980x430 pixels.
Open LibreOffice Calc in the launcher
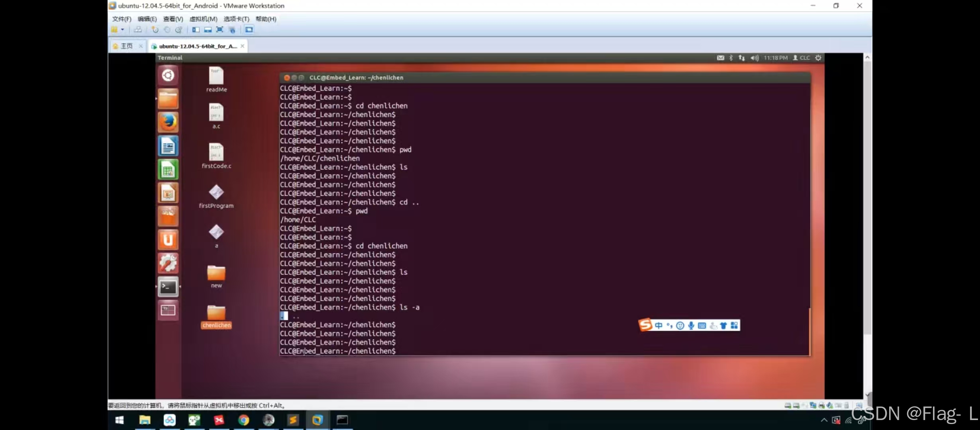pos(168,170)
